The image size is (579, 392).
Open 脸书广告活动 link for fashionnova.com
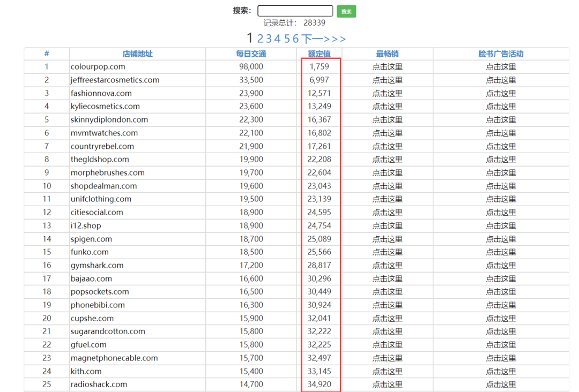501,93
